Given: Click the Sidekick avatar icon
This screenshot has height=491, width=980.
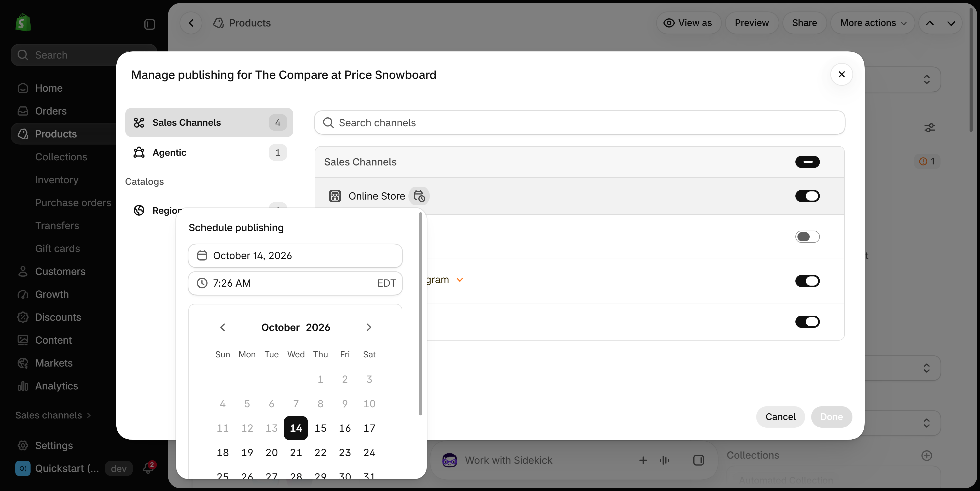Looking at the screenshot, I should tap(450, 460).
